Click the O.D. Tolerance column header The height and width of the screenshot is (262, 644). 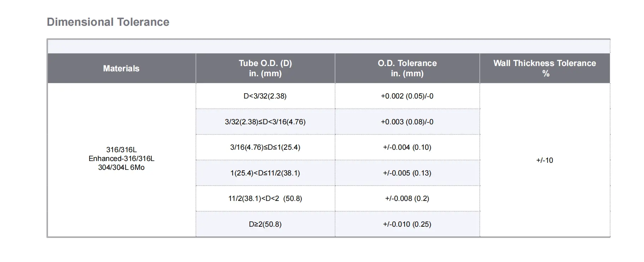pos(407,68)
